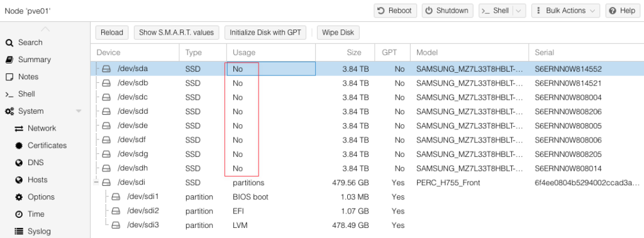The image size is (644, 238).
Task: Click the sidebar Shell terminal icon
Action: click(x=9, y=94)
